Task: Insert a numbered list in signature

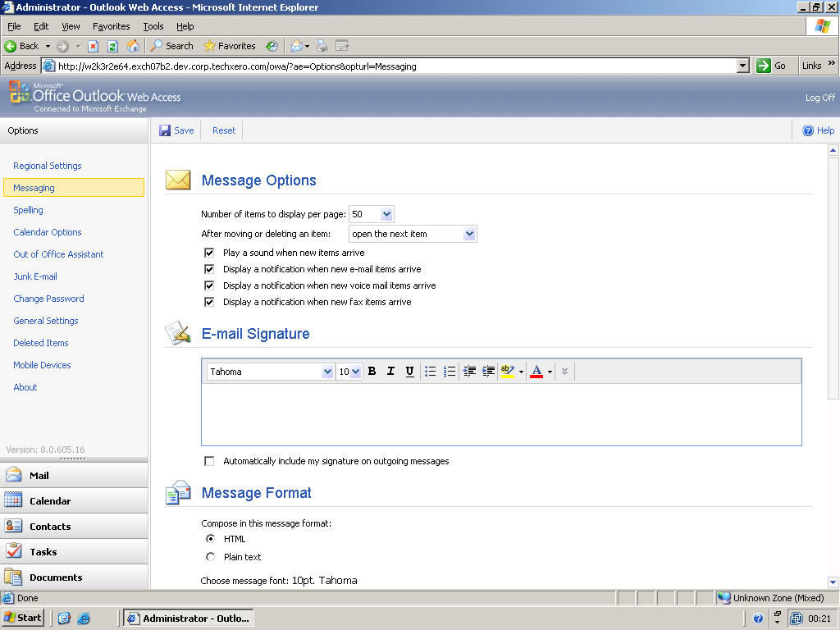Action: click(x=450, y=372)
